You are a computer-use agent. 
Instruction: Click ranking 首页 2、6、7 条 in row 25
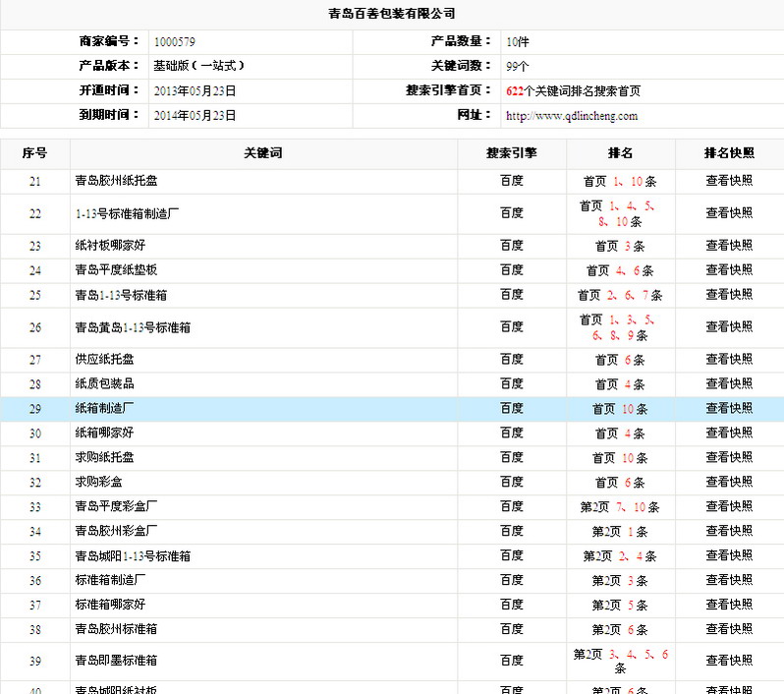click(x=620, y=295)
